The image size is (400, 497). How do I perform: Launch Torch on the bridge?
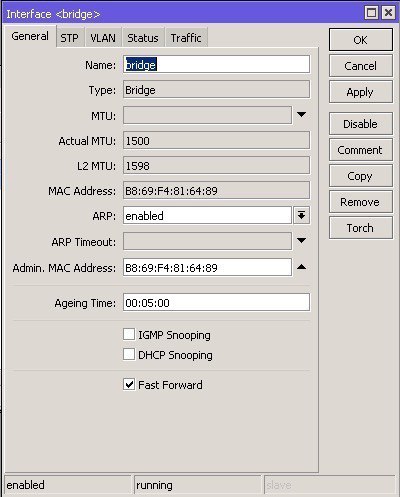(x=361, y=228)
